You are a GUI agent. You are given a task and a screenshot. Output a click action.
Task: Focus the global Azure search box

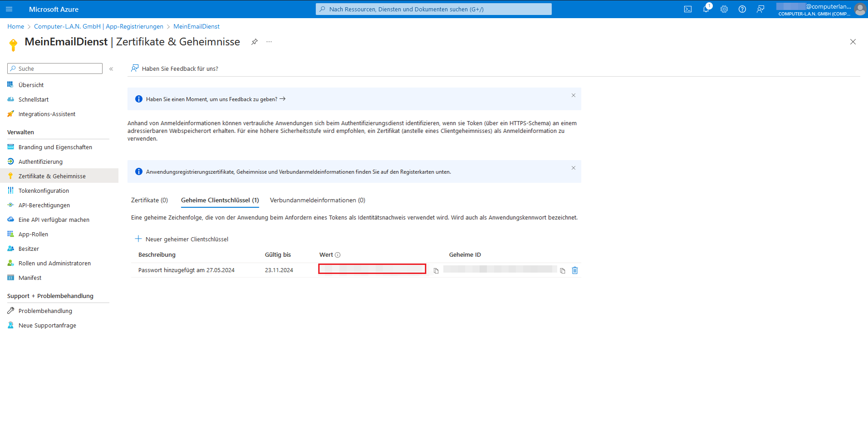[434, 9]
